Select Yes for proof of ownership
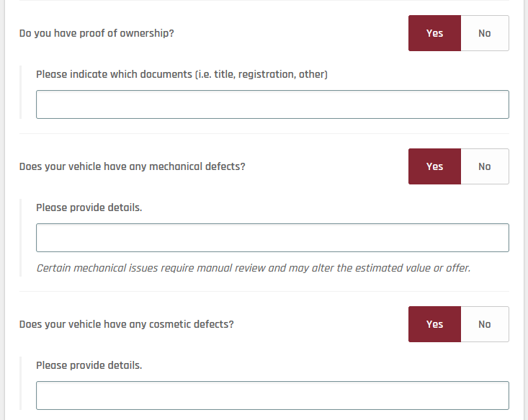Screen dimensions: 528x420 coord(434,33)
